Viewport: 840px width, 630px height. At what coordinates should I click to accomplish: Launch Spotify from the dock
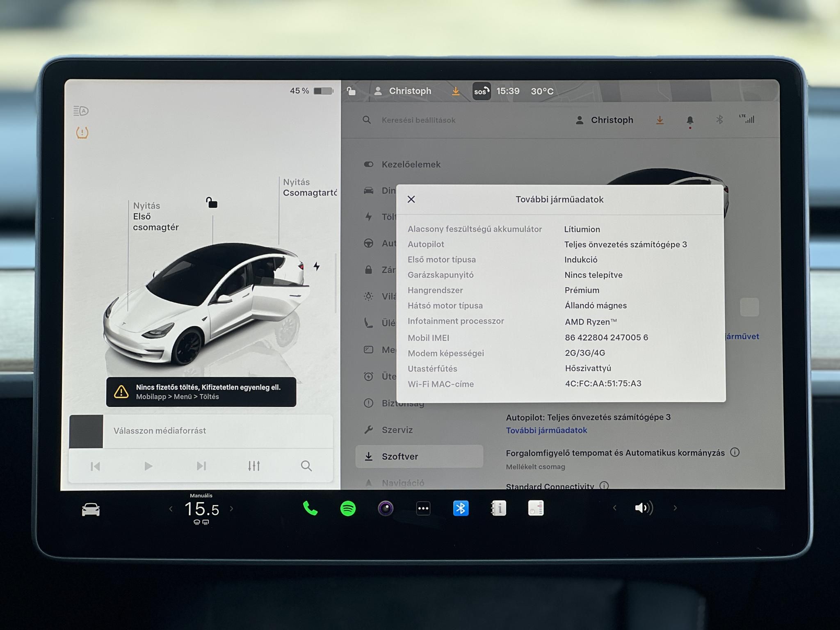[348, 509]
